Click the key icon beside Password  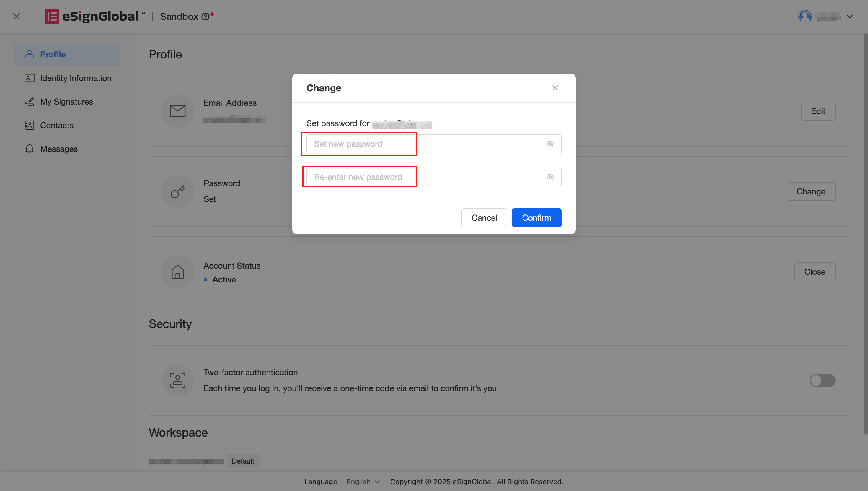(x=177, y=191)
